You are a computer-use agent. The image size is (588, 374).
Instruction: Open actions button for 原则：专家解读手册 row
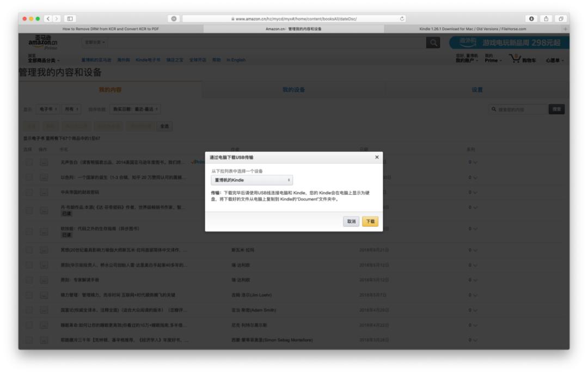[x=44, y=280]
